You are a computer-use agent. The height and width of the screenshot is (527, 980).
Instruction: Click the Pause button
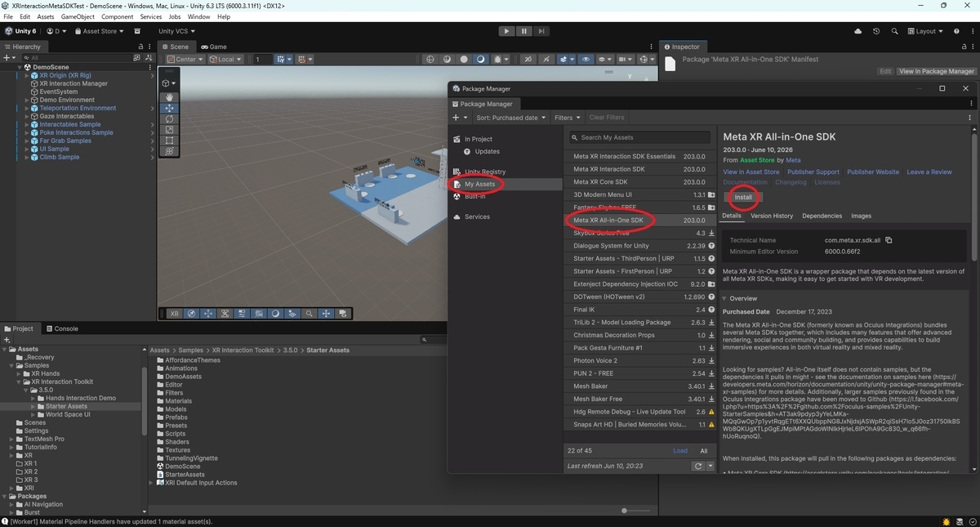pyautogui.click(x=522, y=31)
